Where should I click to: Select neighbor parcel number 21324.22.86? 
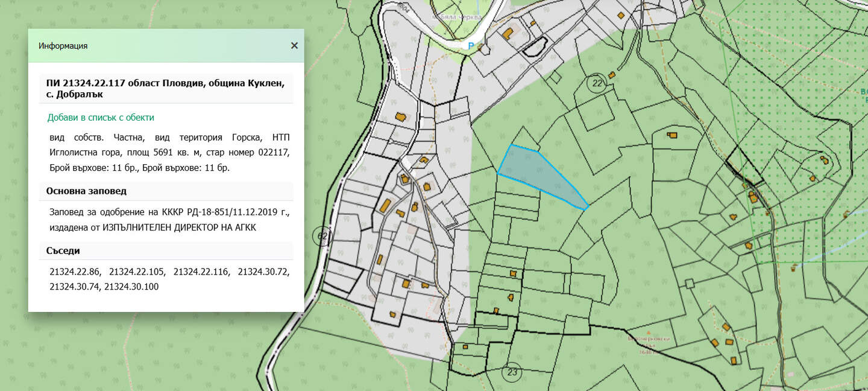click(75, 272)
